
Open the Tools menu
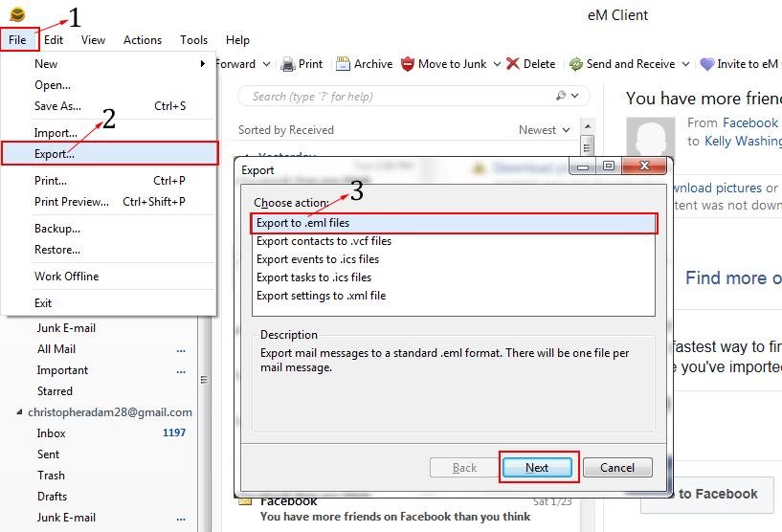[x=194, y=40]
